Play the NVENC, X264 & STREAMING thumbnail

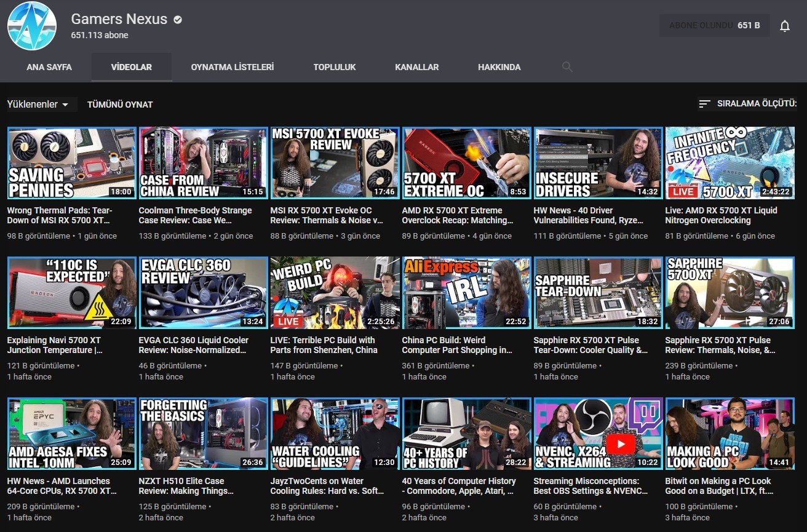598,434
